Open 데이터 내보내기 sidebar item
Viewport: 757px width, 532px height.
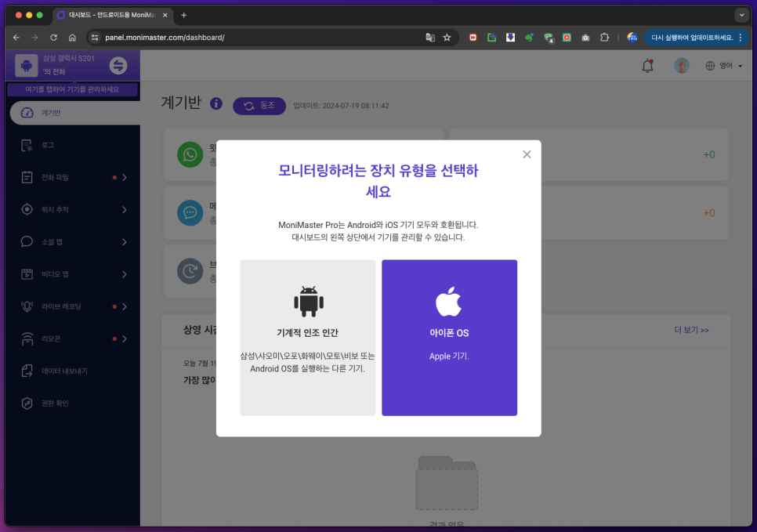[x=72, y=371]
